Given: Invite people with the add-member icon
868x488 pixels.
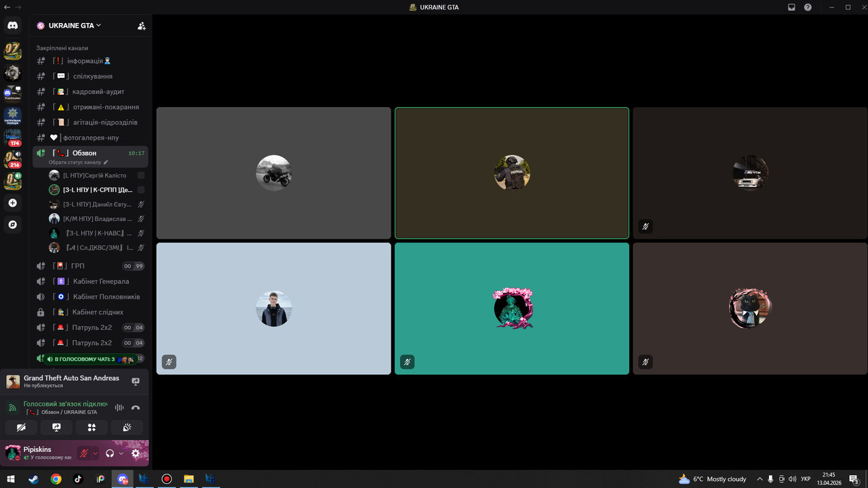Looking at the screenshot, I should pos(141,26).
